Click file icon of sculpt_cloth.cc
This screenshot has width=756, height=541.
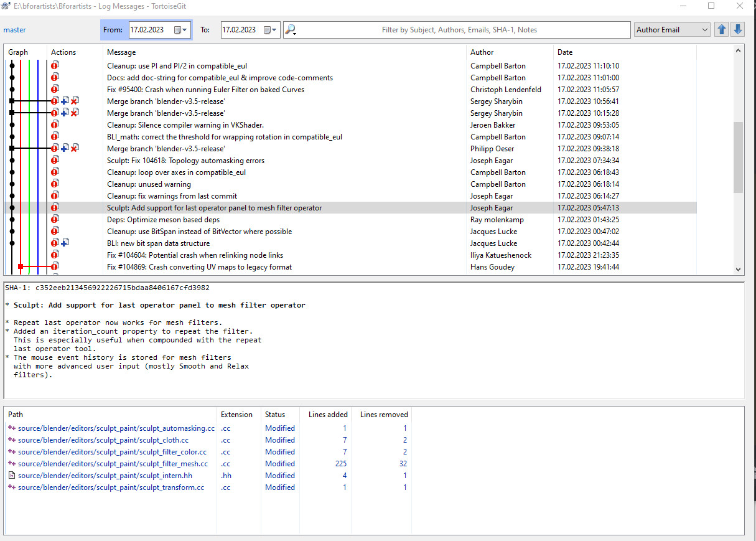(x=12, y=440)
